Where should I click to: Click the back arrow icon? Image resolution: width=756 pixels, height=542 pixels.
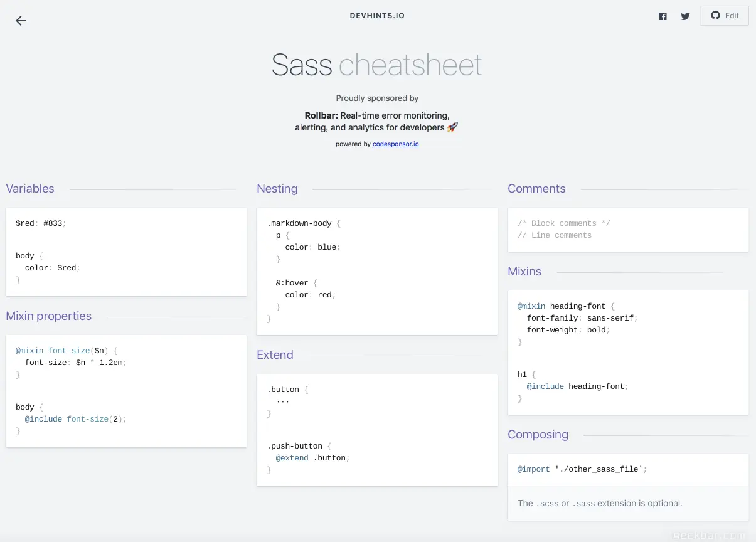21,21
